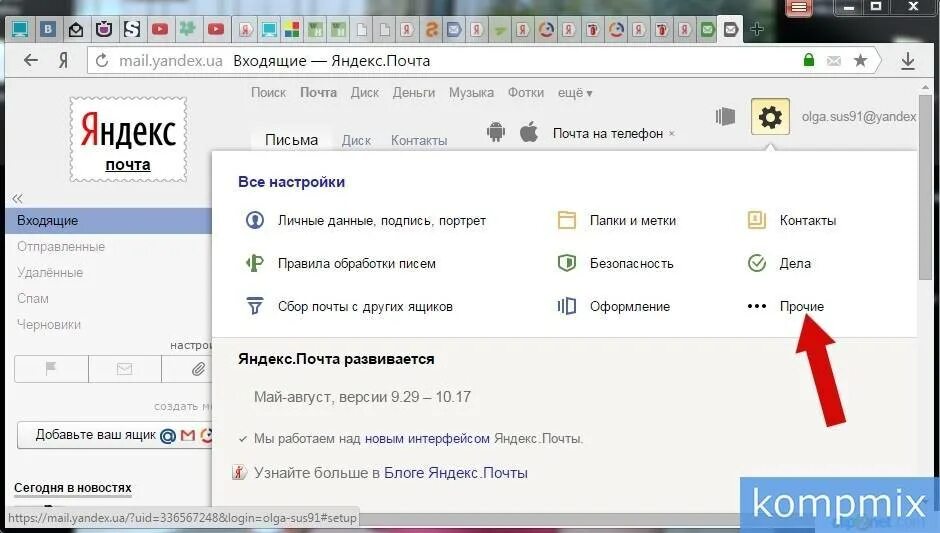Open Деньги service link
The image size is (940, 533).
coord(414,92)
